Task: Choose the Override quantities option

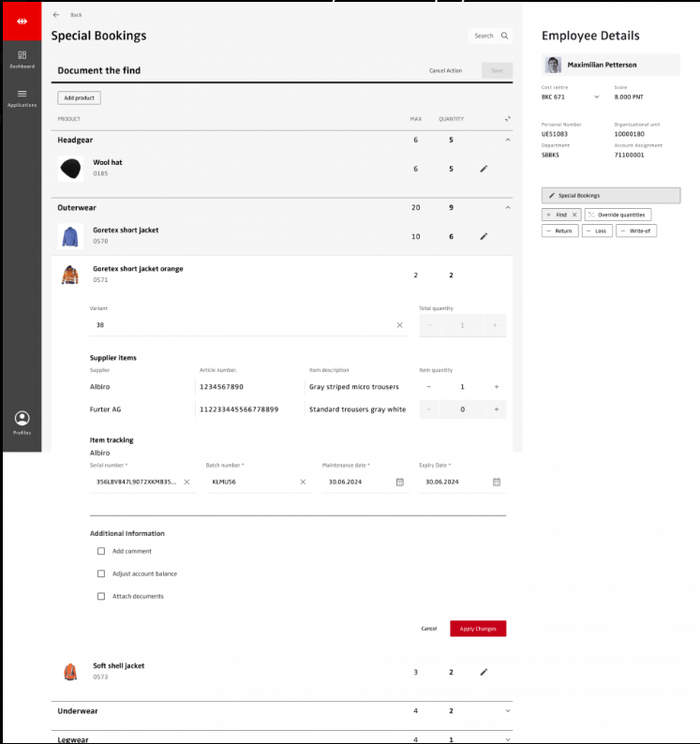Action: point(618,215)
